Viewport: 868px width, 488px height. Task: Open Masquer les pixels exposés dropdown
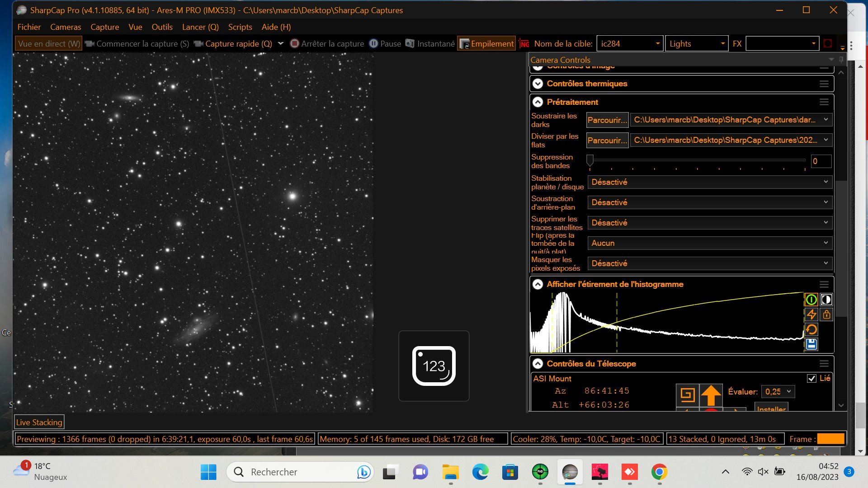[x=710, y=263]
